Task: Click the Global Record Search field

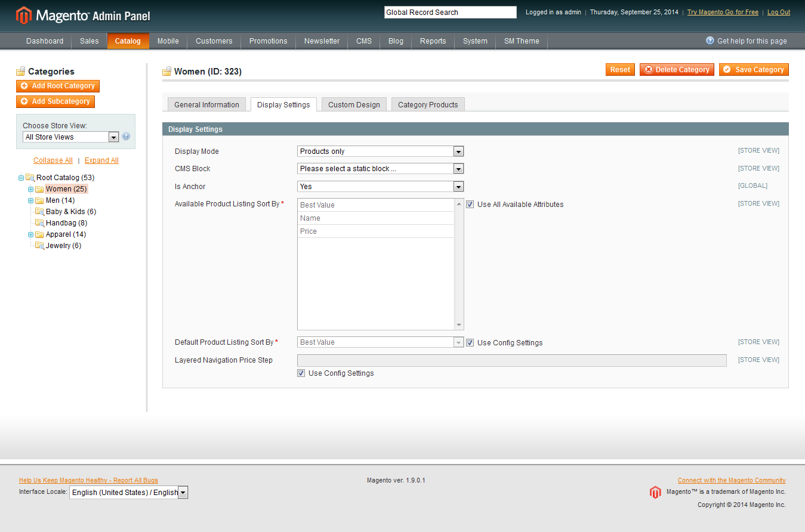Action: click(x=451, y=13)
